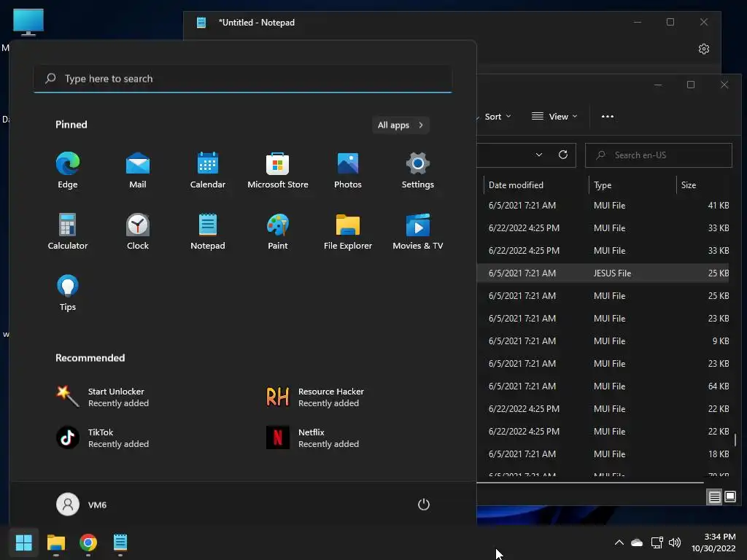Select the 18 KB MUI file row
747x560 pixels.
tap(603, 454)
